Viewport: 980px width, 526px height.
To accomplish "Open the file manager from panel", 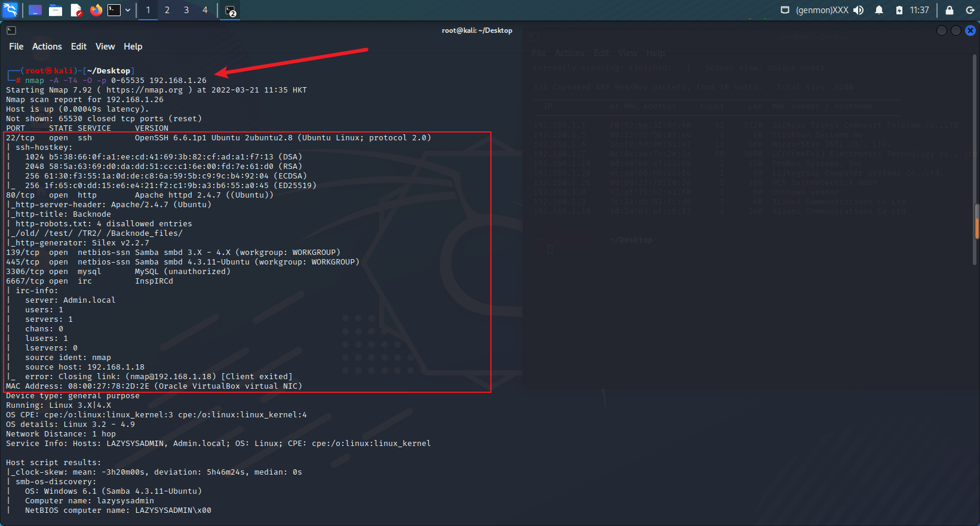I will click(56, 10).
